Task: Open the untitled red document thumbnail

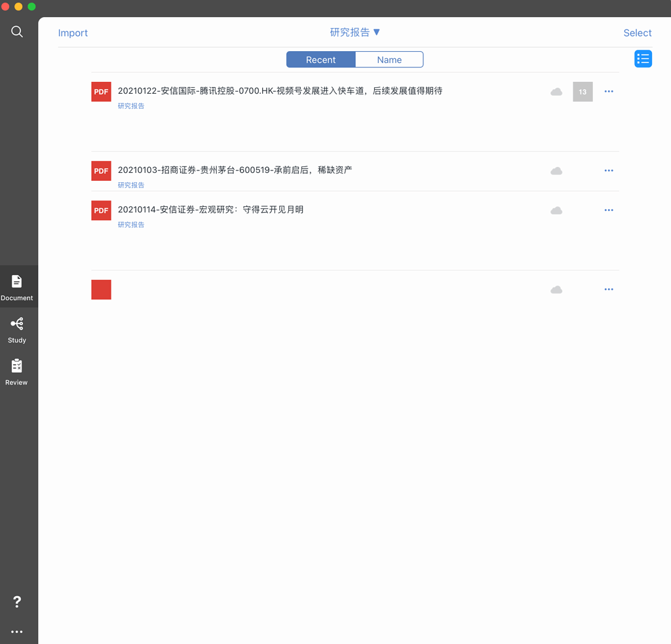Action: [x=101, y=290]
